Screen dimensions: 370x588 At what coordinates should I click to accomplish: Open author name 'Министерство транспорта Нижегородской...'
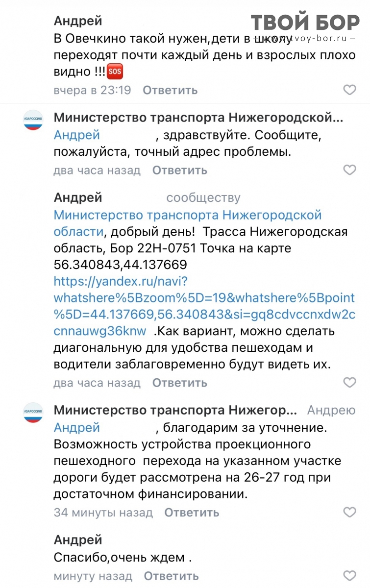(198, 118)
